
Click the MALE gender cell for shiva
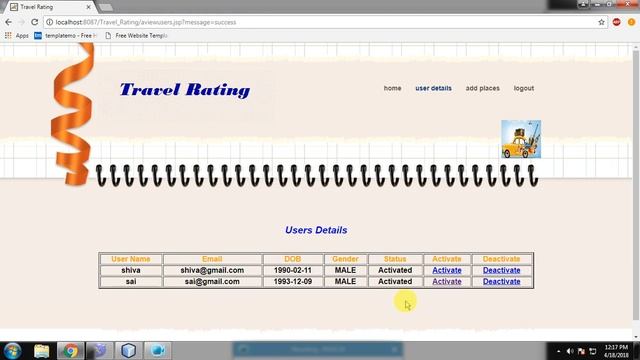[345, 270]
